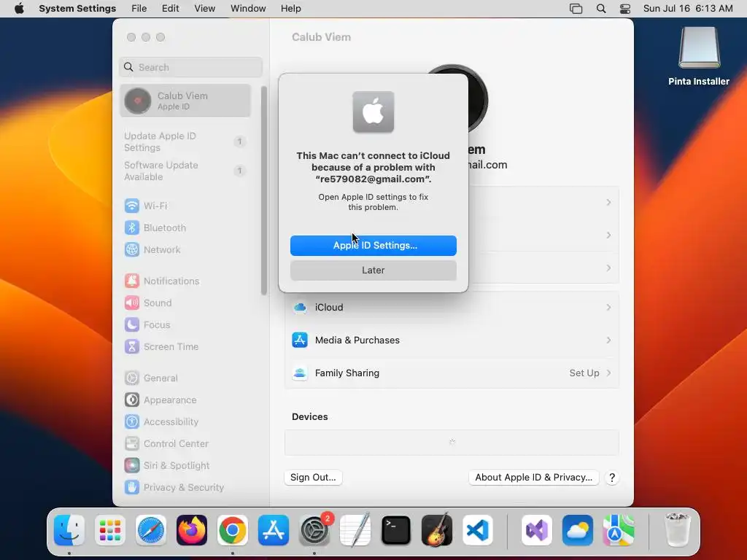Open Trash from the Dock
Screen dimensions: 747x560
coord(677,530)
